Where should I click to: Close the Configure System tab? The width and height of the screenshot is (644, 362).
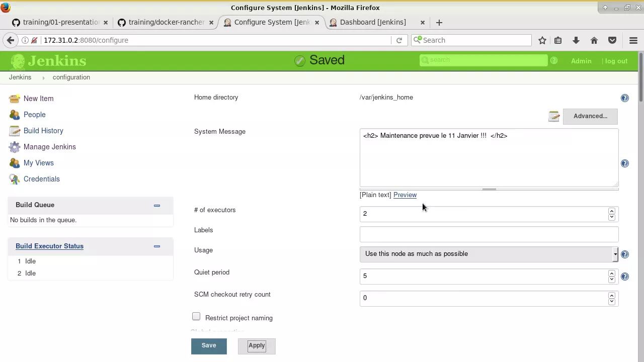point(317,23)
